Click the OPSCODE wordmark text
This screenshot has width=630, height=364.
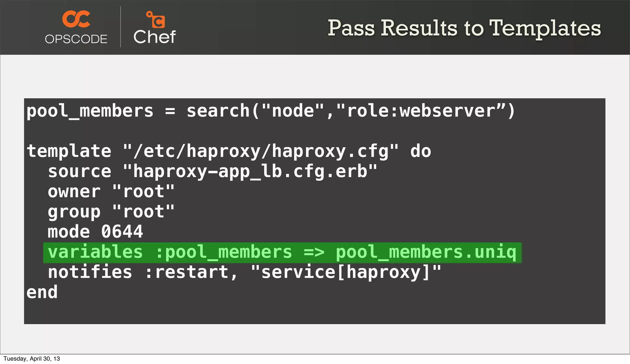point(76,39)
